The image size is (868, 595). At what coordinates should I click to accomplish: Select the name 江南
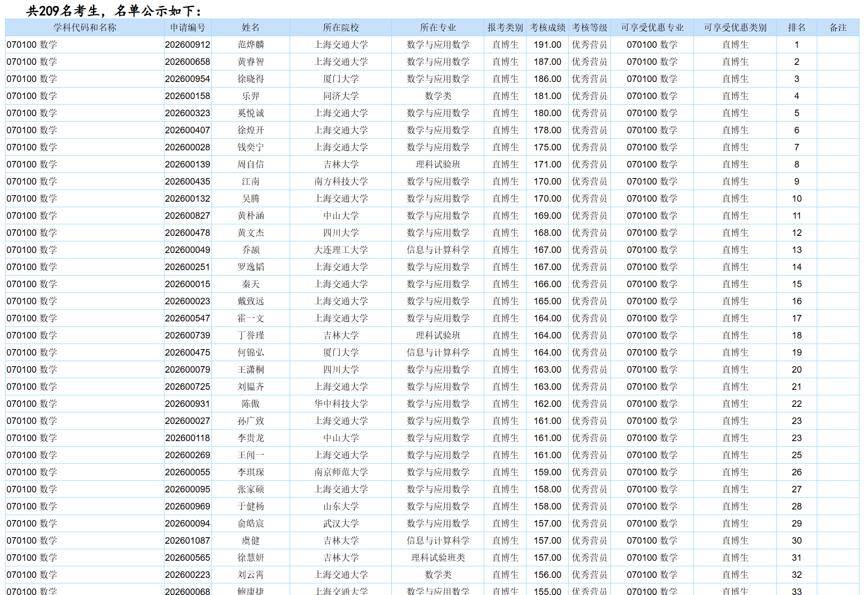point(250,182)
